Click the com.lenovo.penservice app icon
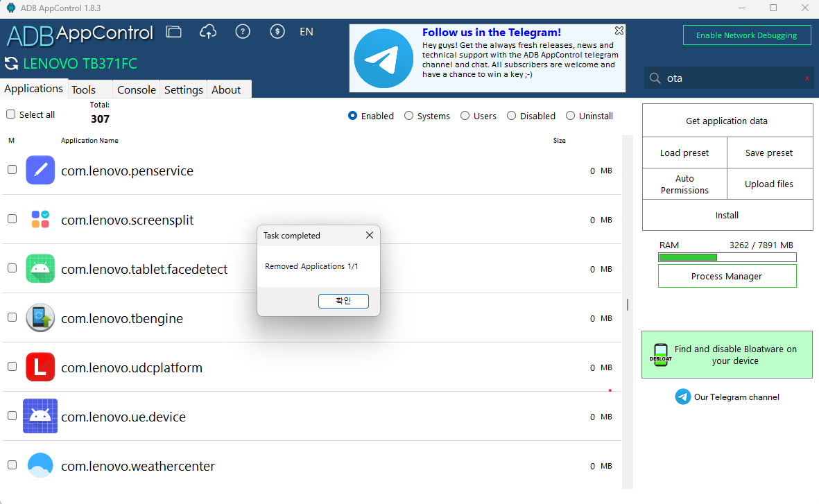 tap(40, 171)
